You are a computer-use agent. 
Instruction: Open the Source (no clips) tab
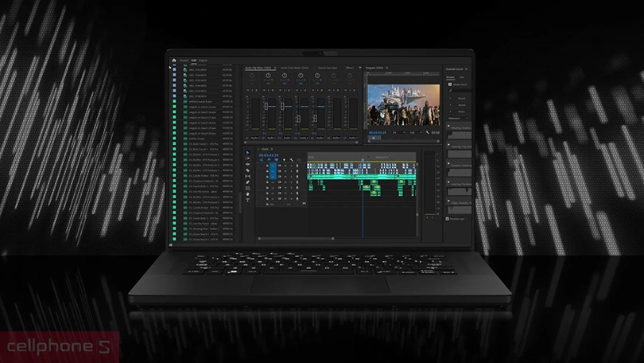pyautogui.click(x=328, y=68)
